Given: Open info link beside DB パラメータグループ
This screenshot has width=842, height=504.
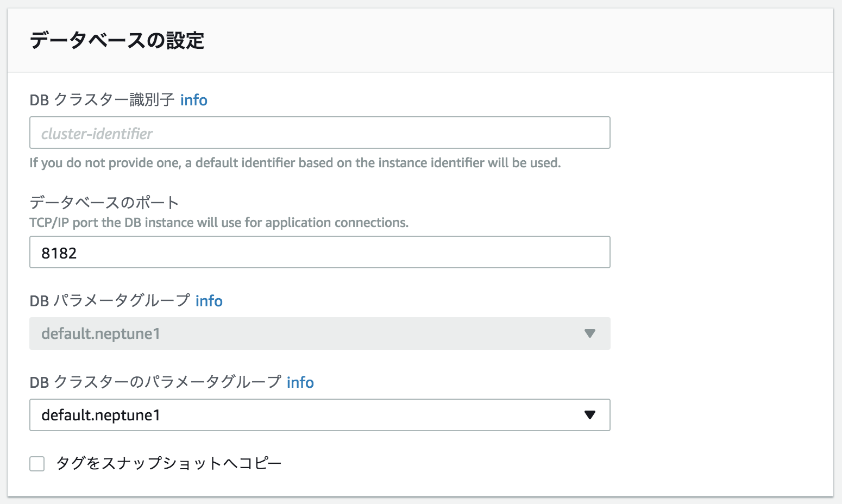Looking at the screenshot, I should [x=209, y=301].
